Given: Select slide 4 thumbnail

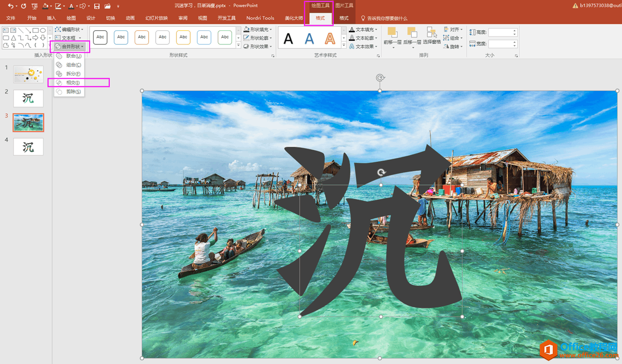Looking at the screenshot, I should (28, 147).
